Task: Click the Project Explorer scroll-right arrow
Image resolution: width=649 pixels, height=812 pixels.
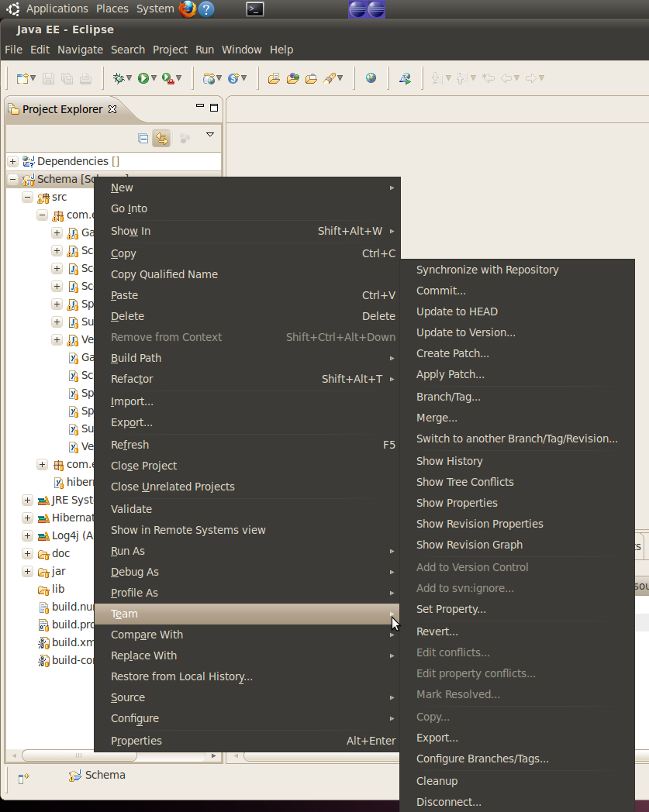Action: (213, 756)
